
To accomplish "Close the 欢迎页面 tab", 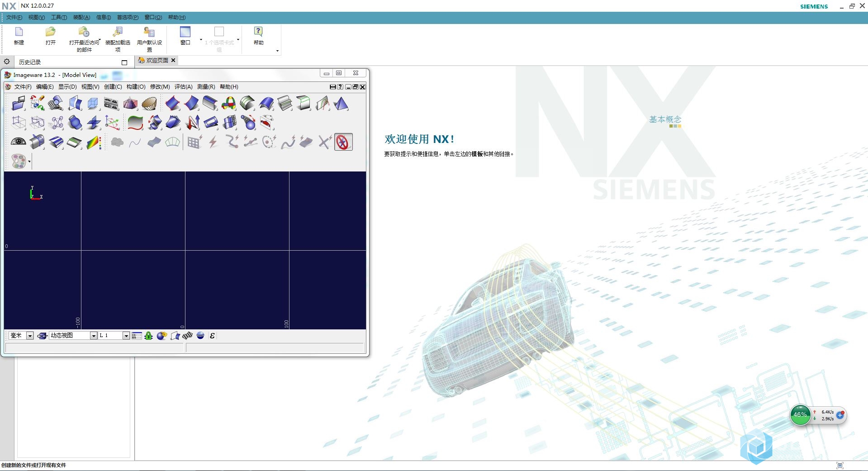I will pos(173,60).
